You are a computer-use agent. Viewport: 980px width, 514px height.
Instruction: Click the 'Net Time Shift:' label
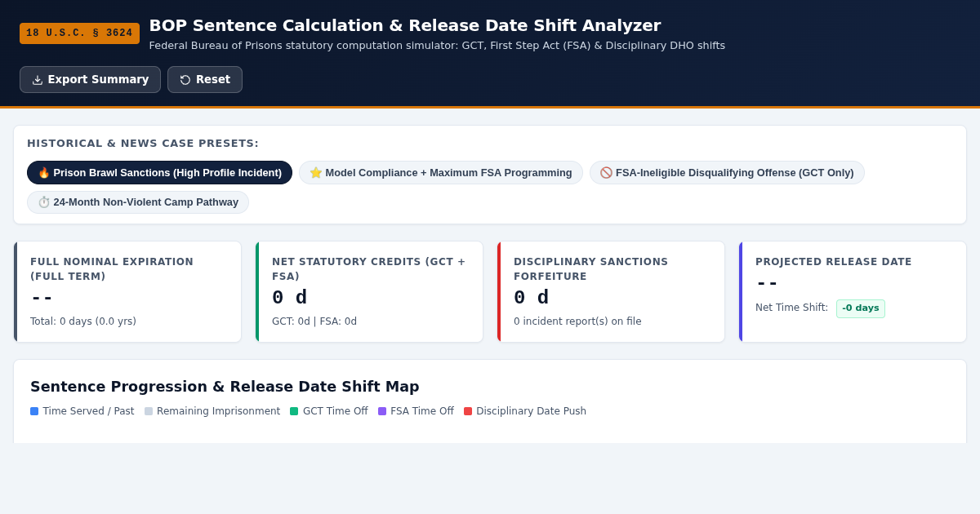(791, 308)
